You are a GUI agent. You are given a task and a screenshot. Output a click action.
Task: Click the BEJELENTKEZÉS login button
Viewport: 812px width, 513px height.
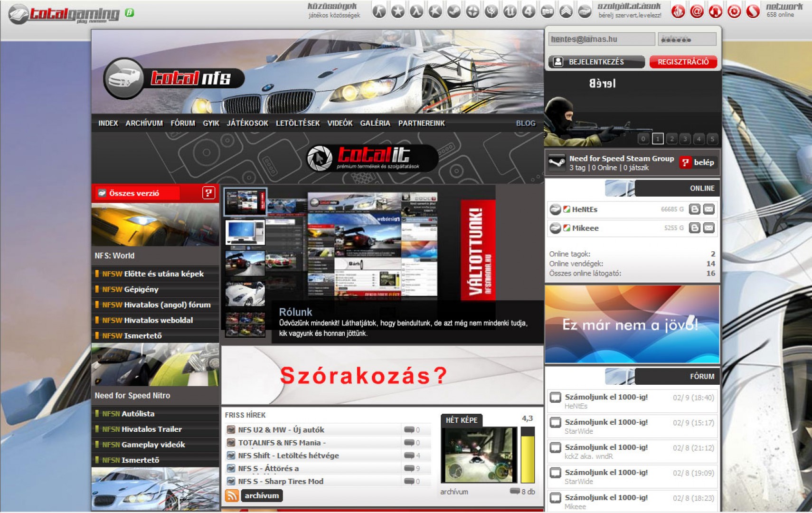click(x=596, y=62)
